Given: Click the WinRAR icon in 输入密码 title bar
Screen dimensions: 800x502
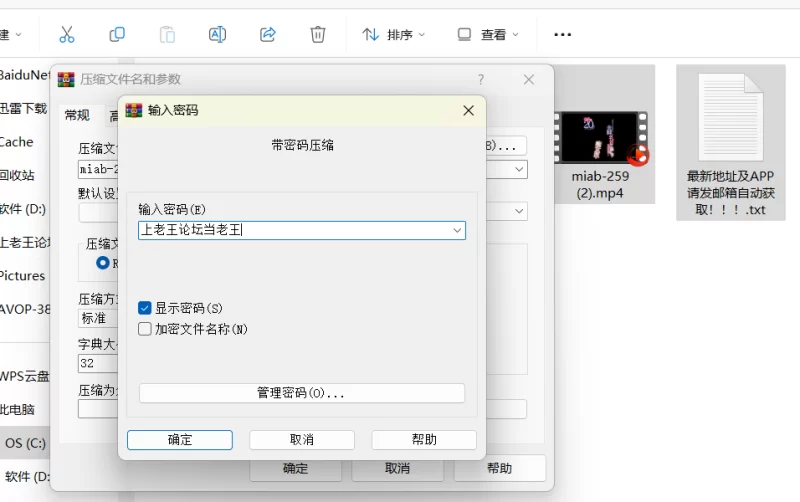Looking at the screenshot, I should pos(134,110).
